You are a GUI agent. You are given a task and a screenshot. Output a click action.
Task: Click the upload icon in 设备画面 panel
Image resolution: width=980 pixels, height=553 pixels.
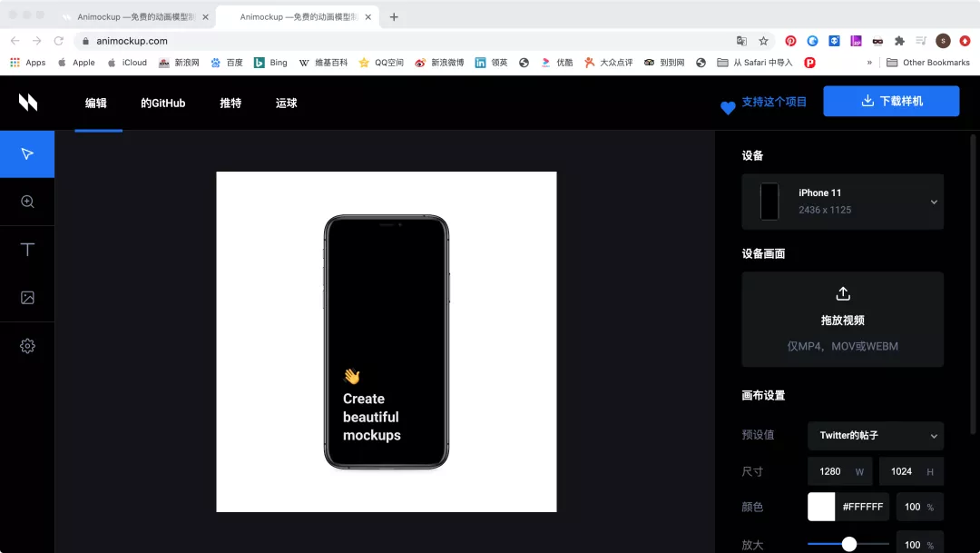(842, 293)
